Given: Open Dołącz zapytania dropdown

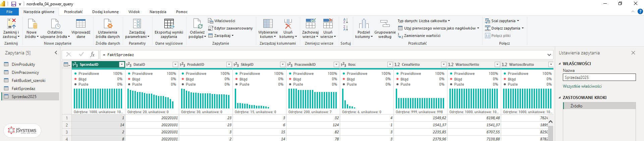Looking at the screenshot, I should click(x=504, y=28).
